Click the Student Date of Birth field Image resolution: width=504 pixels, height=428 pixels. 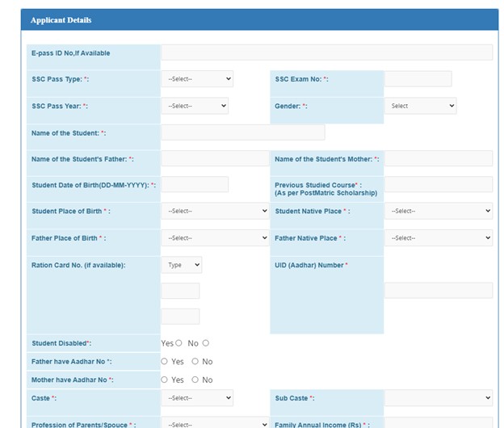pos(195,184)
